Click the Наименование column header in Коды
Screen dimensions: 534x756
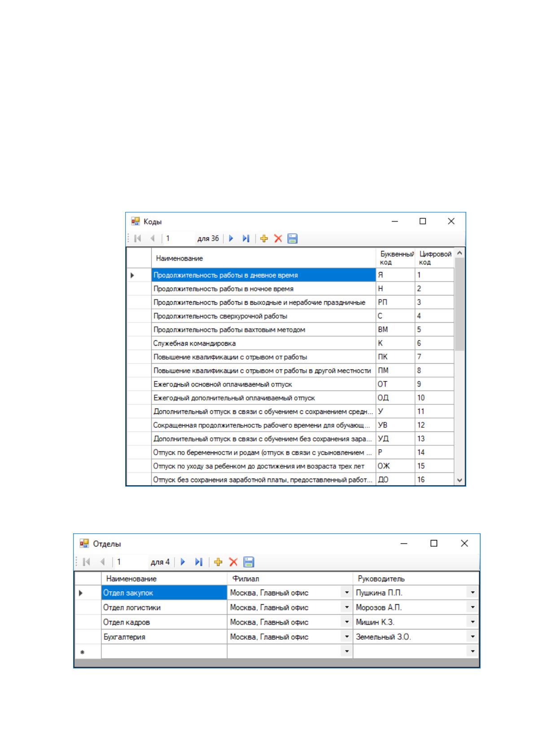click(x=263, y=258)
